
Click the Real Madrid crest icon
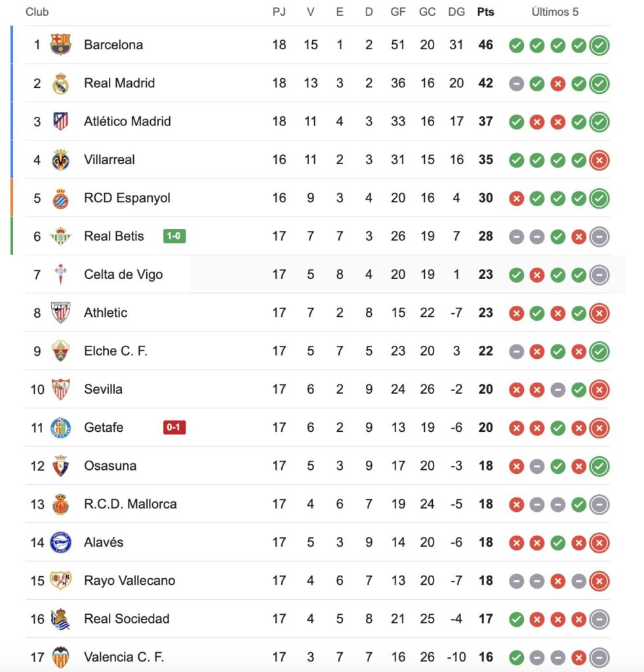[60, 83]
